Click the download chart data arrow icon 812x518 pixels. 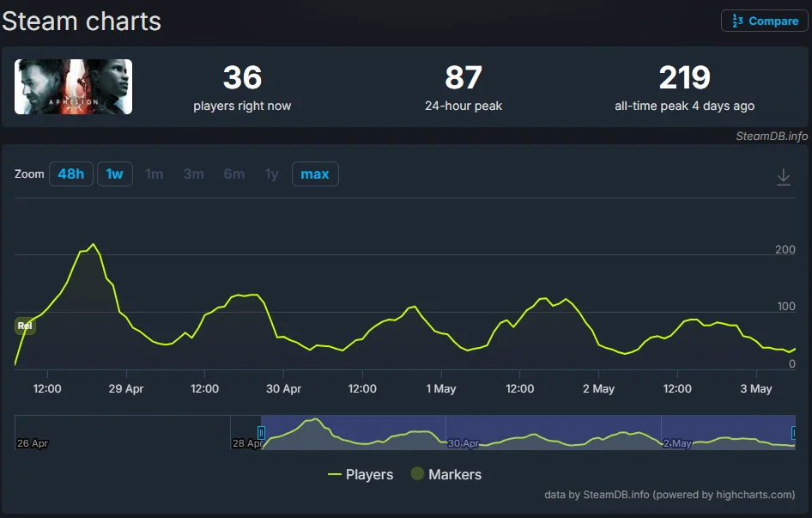pyautogui.click(x=784, y=177)
